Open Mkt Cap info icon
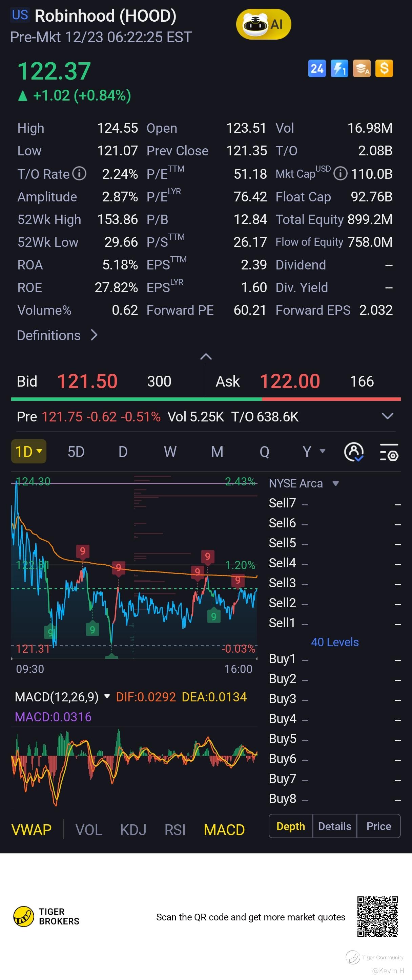 point(340,174)
